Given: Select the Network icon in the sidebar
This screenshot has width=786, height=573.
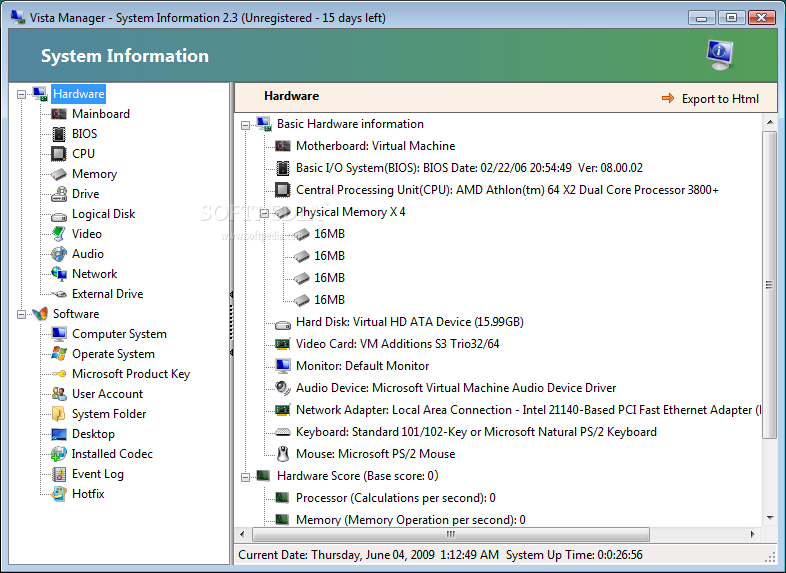Looking at the screenshot, I should pyautogui.click(x=59, y=274).
